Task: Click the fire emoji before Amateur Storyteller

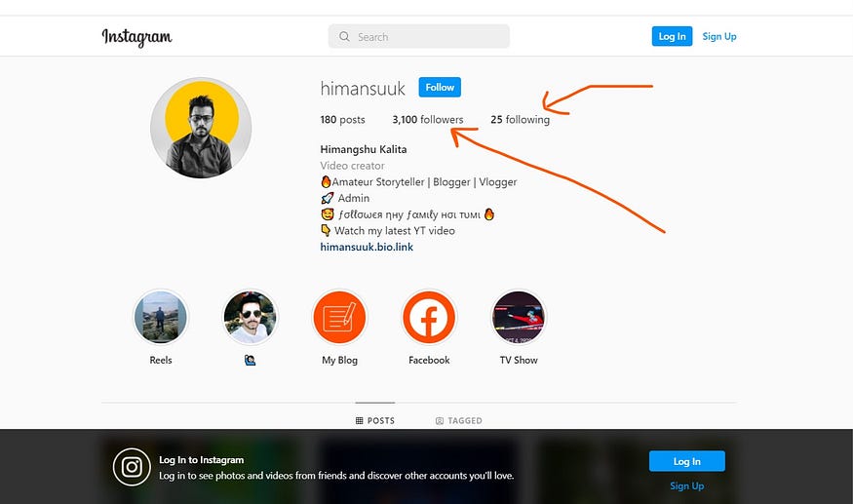Action: [x=326, y=181]
